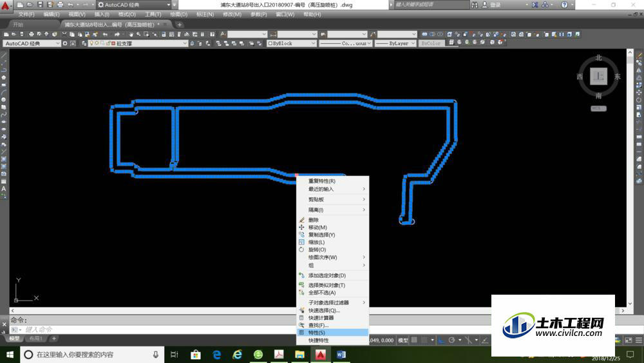The height and width of the screenshot is (363, 644).
Task: Click Plot printer icon in quick access toolbar
Action: tap(60, 5)
